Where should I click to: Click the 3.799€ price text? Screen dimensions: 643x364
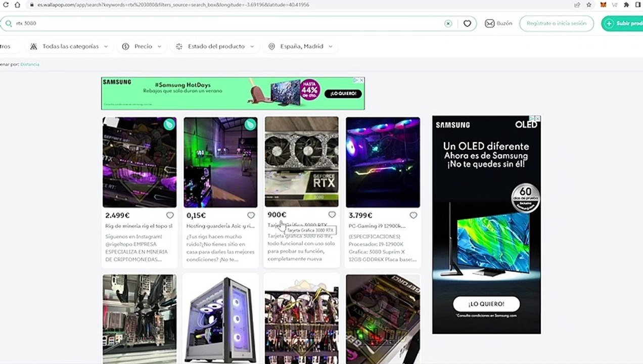click(x=360, y=215)
